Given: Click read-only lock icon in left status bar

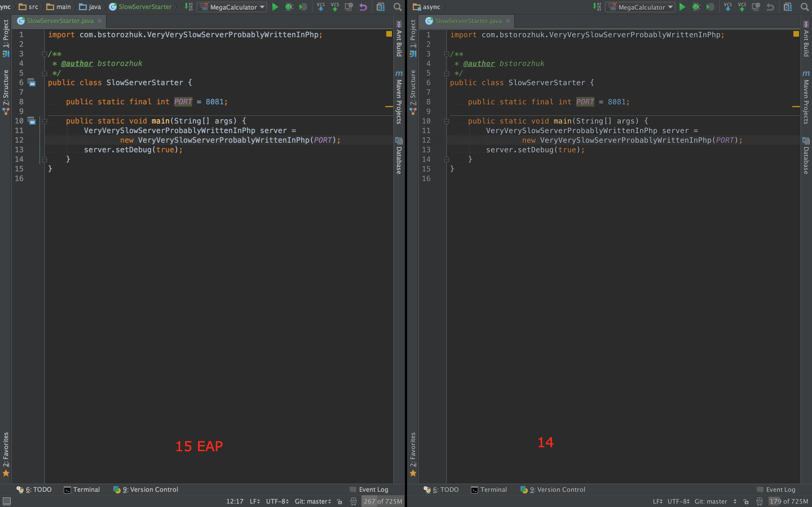Looking at the screenshot, I should point(340,502).
